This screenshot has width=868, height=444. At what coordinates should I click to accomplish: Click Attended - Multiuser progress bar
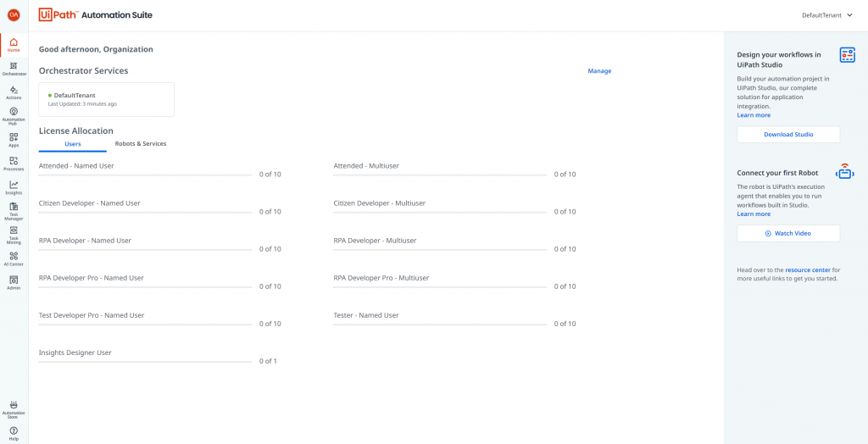(x=440, y=175)
